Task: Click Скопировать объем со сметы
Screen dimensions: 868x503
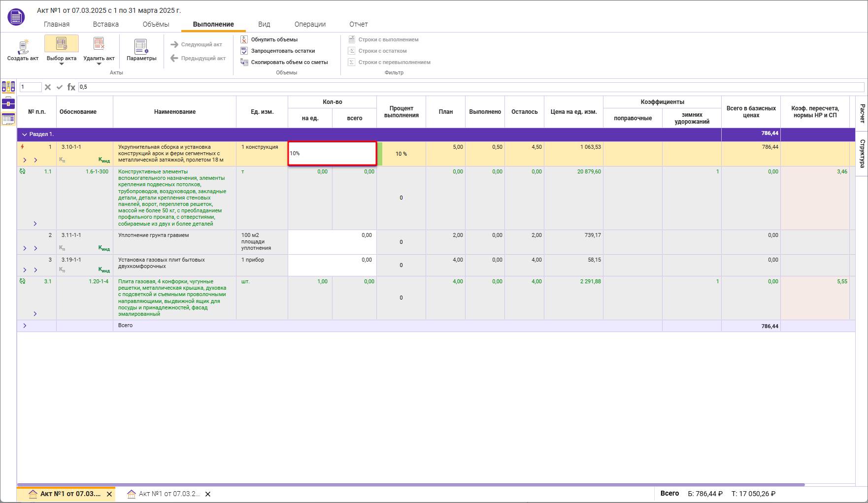Action: pos(289,62)
